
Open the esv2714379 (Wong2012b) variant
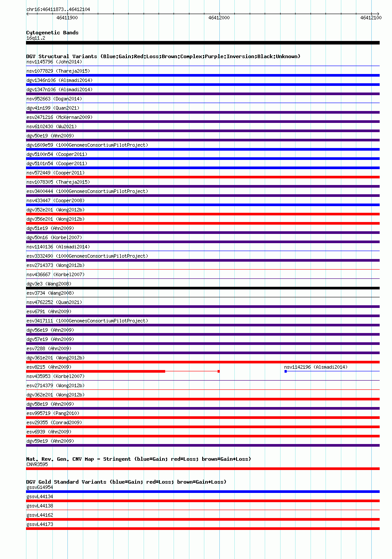(55, 385)
